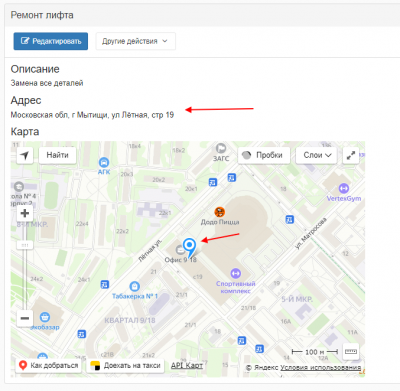400x391 pixels.
Task: Open Условия использования link
Action: pos(320,367)
